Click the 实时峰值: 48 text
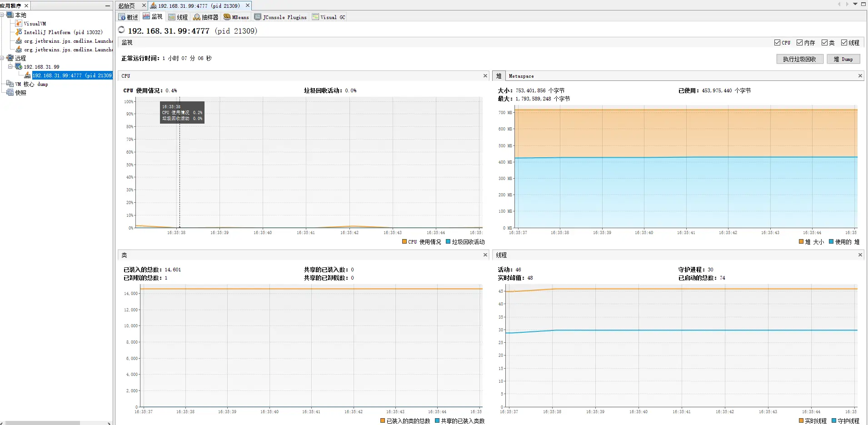Image resolution: width=868 pixels, height=425 pixels. (x=515, y=278)
